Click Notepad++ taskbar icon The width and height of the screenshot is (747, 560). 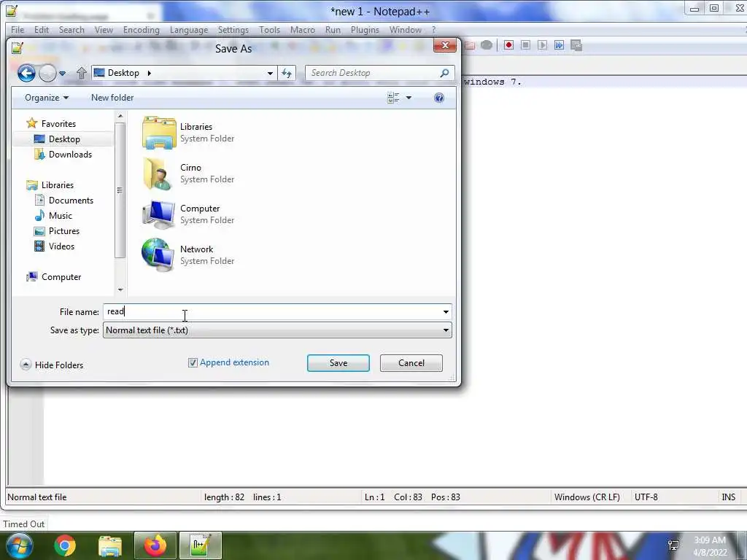[200, 545]
